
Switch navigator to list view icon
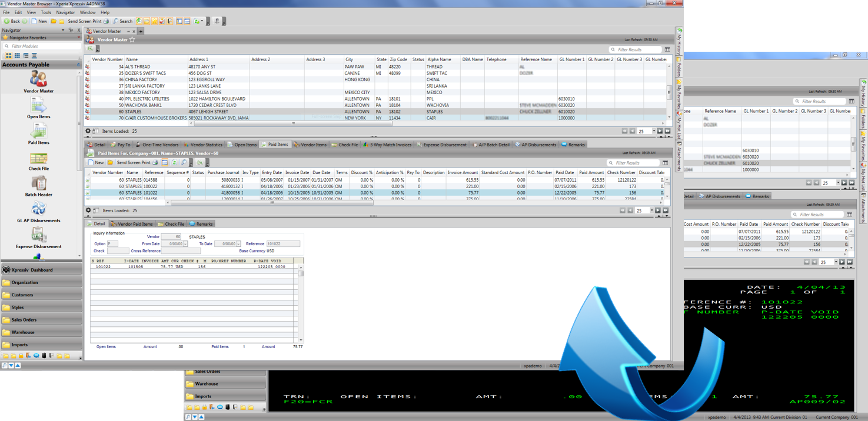[x=26, y=55]
